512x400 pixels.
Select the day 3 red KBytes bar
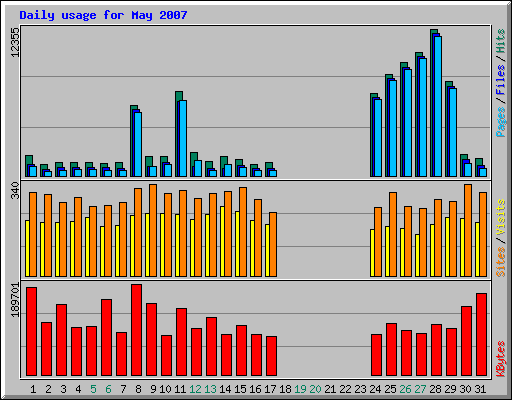click(61, 340)
